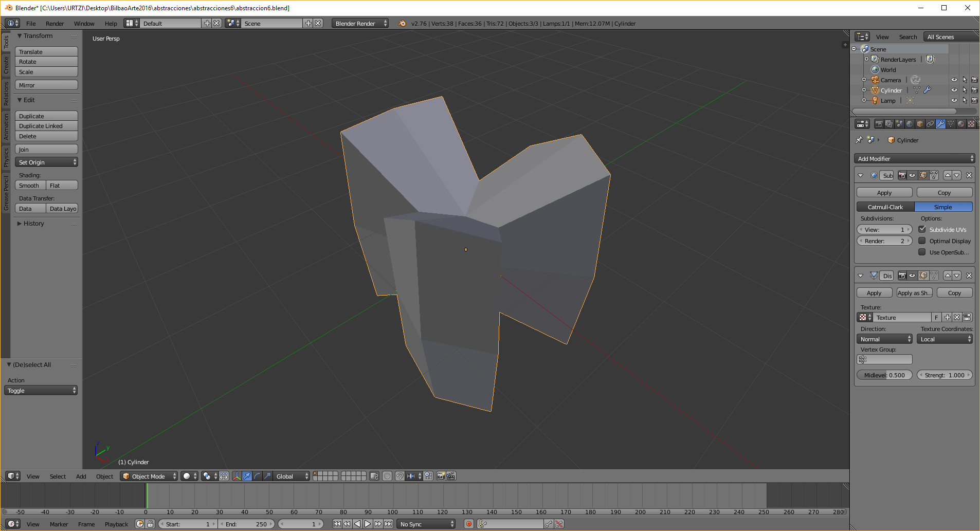Toggle the Subdivide UVs checkbox
980x531 pixels.
(922, 230)
